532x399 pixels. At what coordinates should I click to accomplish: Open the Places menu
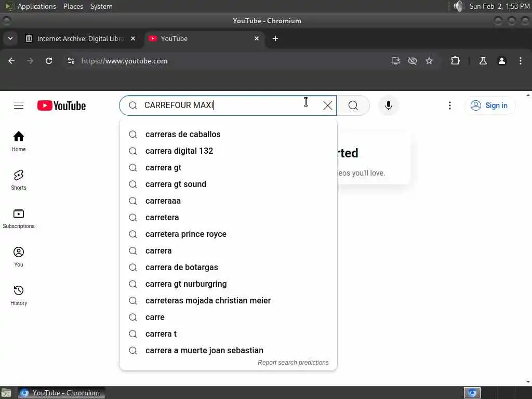pyautogui.click(x=73, y=6)
